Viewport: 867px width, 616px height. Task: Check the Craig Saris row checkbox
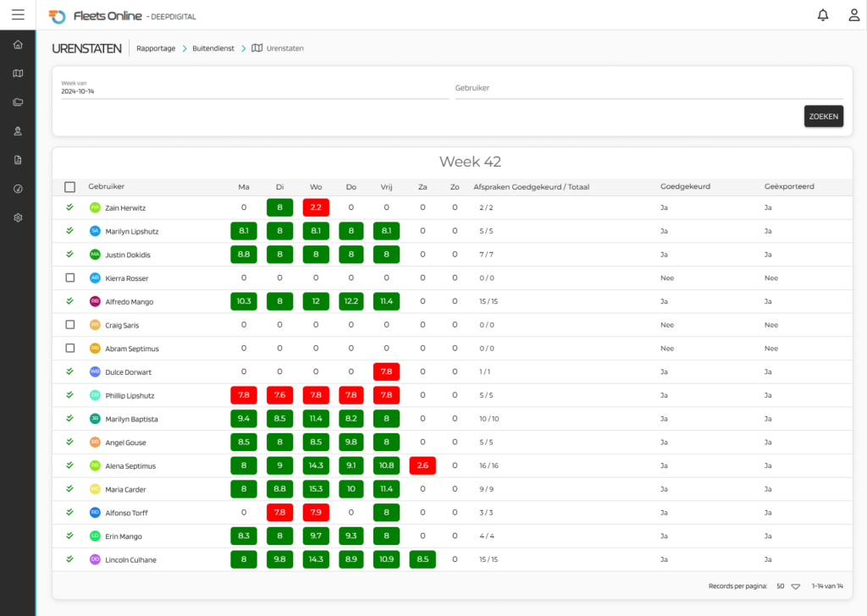point(69,325)
